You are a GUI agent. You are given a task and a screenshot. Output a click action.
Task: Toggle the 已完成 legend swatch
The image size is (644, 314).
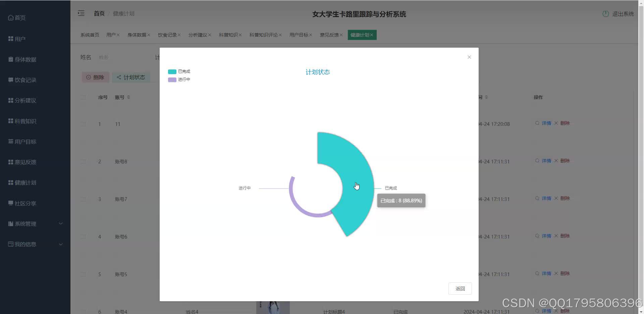click(172, 71)
